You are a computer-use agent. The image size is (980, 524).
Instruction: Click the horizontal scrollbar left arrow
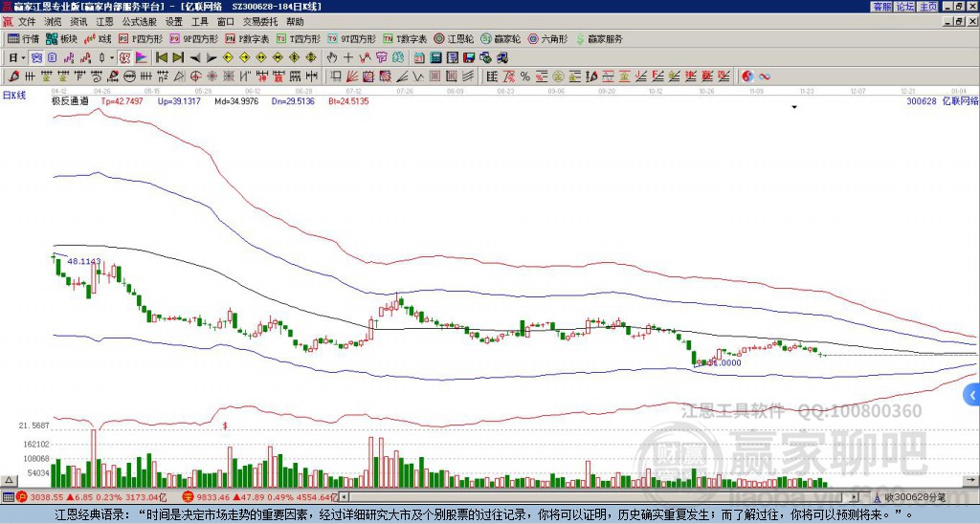[x=344, y=497]
